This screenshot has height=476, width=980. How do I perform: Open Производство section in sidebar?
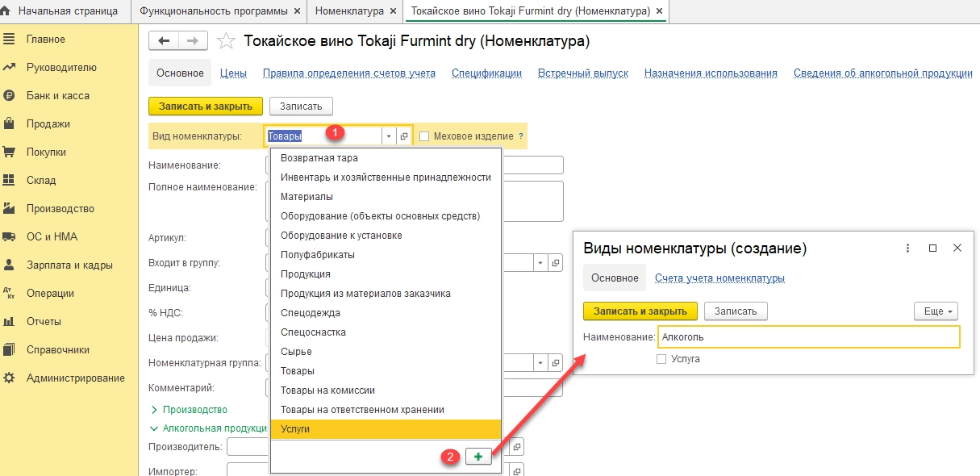[x=60, y=208]
